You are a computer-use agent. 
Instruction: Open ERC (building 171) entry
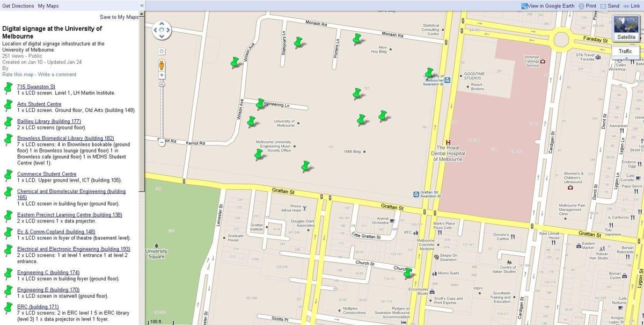(38, 307)
